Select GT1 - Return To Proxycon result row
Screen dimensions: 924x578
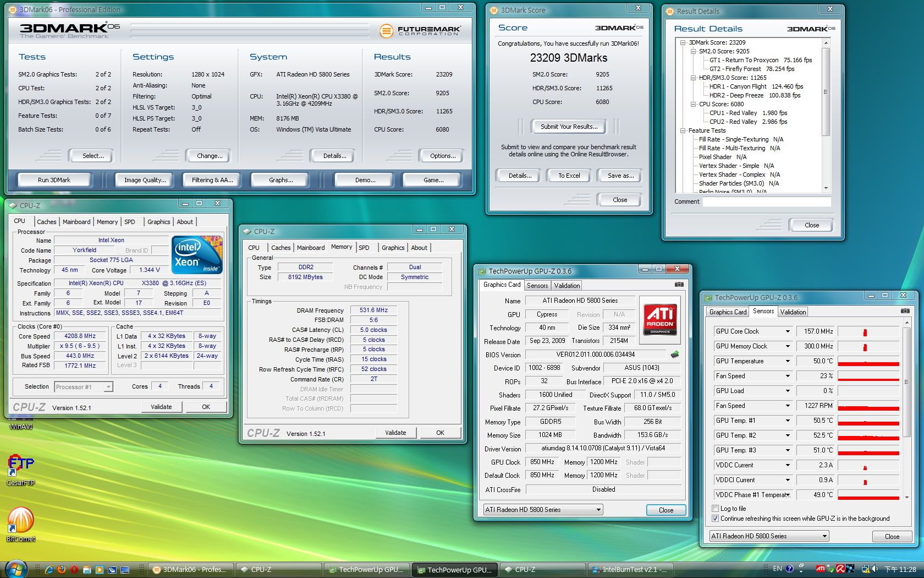point(761,60)
